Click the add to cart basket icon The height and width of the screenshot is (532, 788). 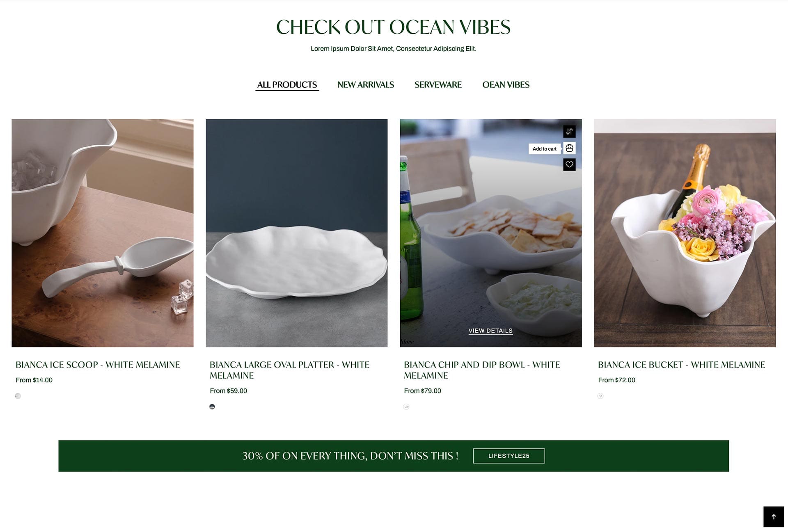pyautogui.click(x=569, y=148)
